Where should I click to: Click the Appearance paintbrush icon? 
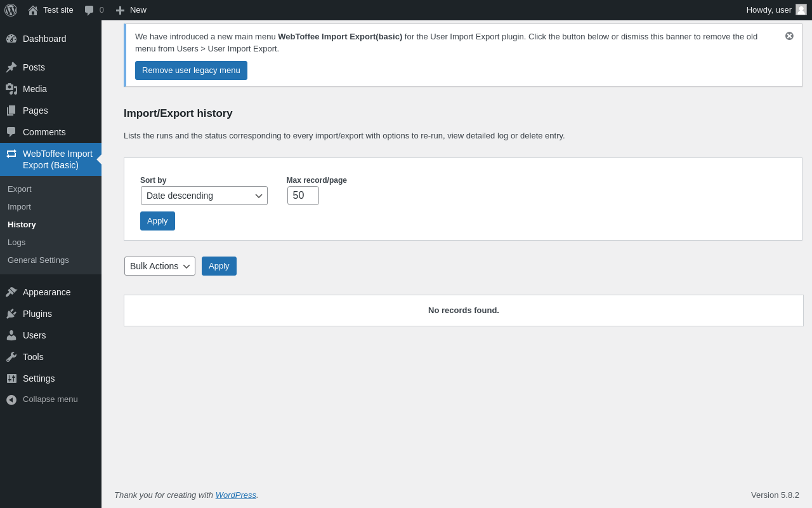tap(11, 292)
